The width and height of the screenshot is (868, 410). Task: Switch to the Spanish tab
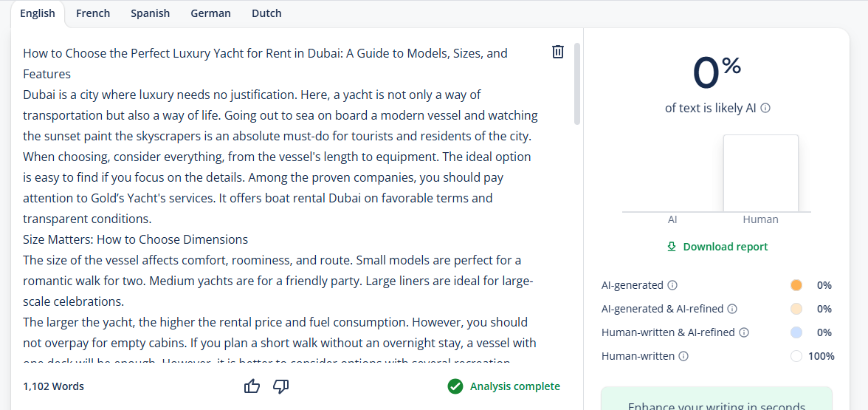[x=150, y=13]
